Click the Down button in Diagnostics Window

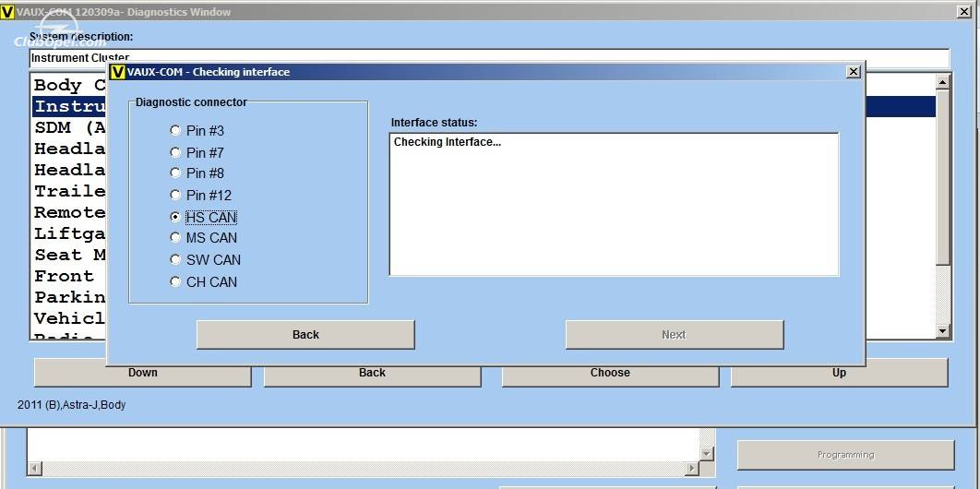[x=142, y=373]
